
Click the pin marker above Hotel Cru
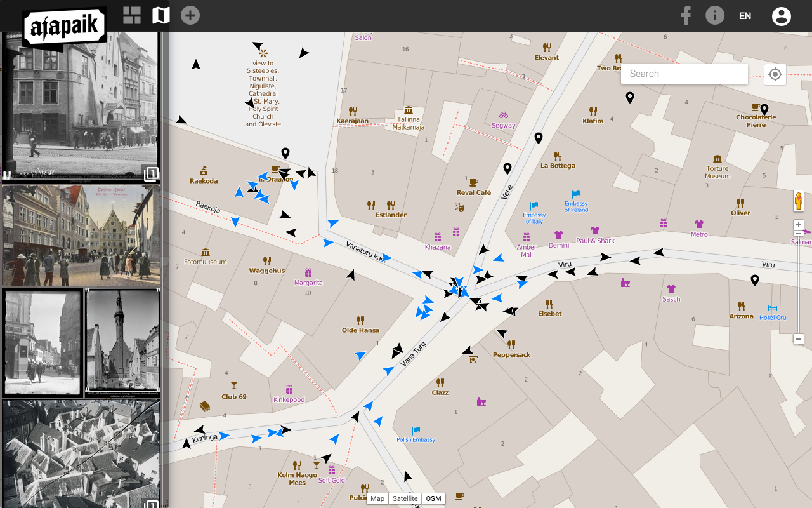point(755,280)
